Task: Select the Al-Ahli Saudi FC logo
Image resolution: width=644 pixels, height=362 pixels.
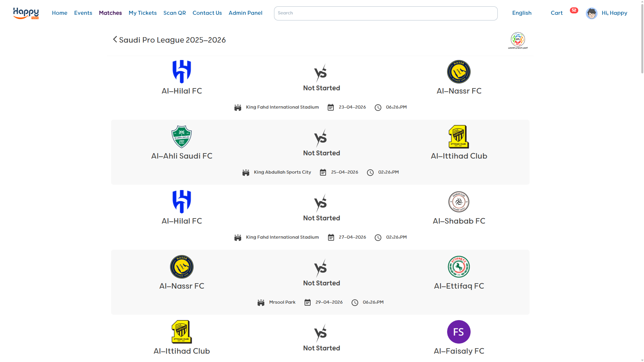Action: click(x=181, y=136)
